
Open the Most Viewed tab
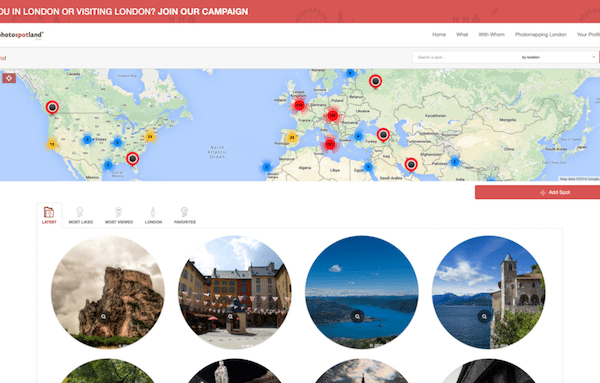[119, 216]
